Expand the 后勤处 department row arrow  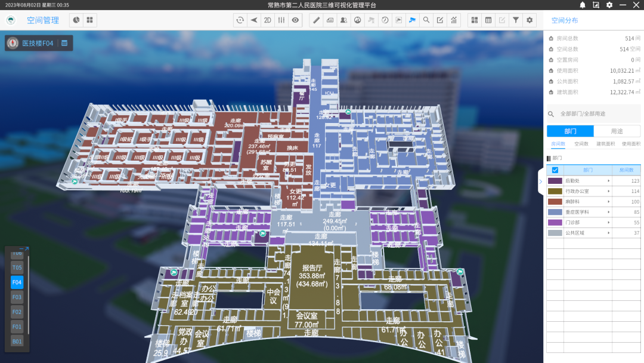[608, 181]
